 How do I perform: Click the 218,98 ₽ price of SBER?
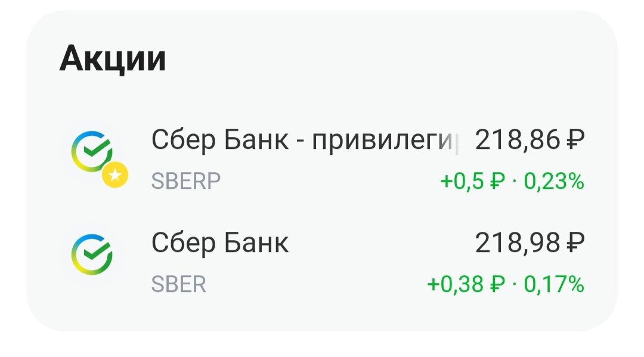pyautogui.click(x=530, y=242)
